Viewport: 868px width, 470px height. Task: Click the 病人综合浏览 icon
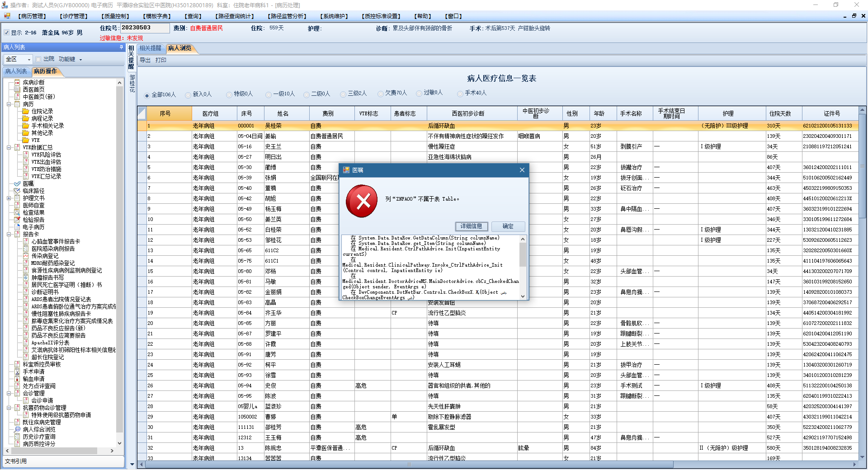pyautogui.click(x=17, y=429)
